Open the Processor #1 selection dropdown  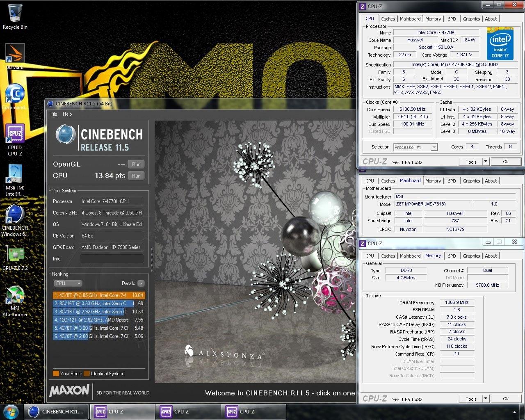pos(415,147)
